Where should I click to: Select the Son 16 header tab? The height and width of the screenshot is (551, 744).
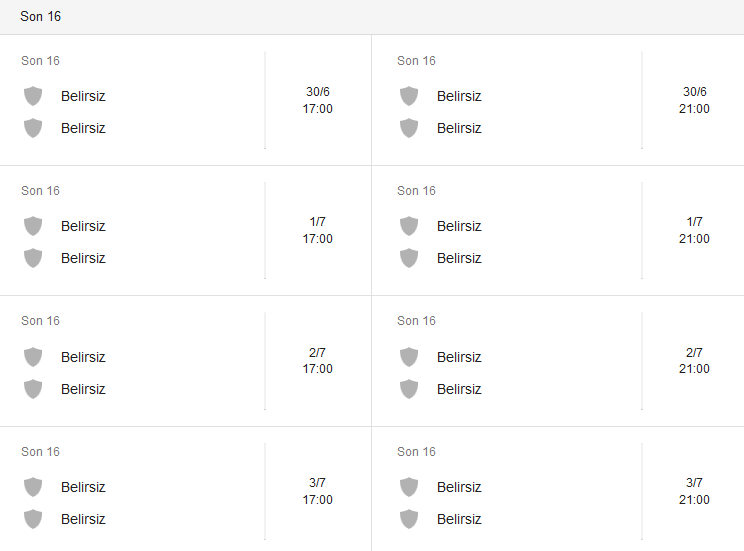point(40,17)
